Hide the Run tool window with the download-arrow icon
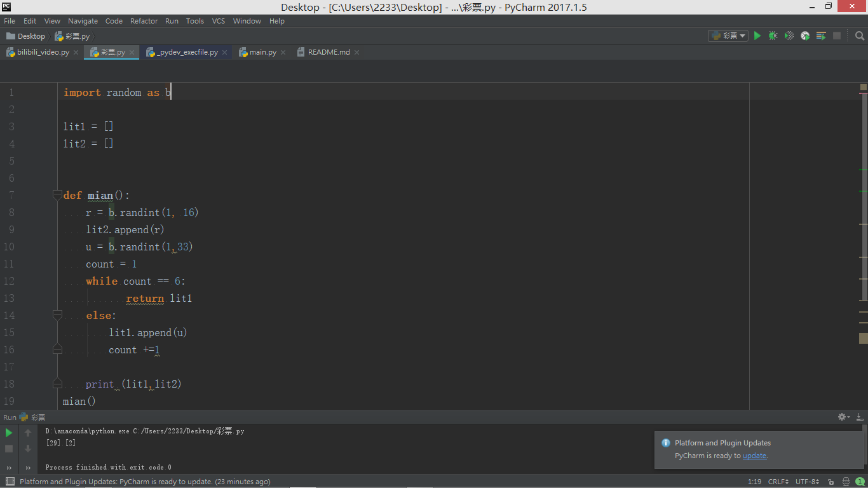Viewport: 868px width, 488px height. (x=858, y=417)
